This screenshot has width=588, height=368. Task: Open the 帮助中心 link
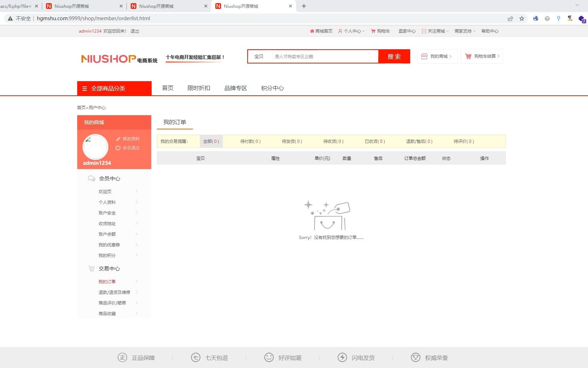pyautogui.click(x=490, y=31)
